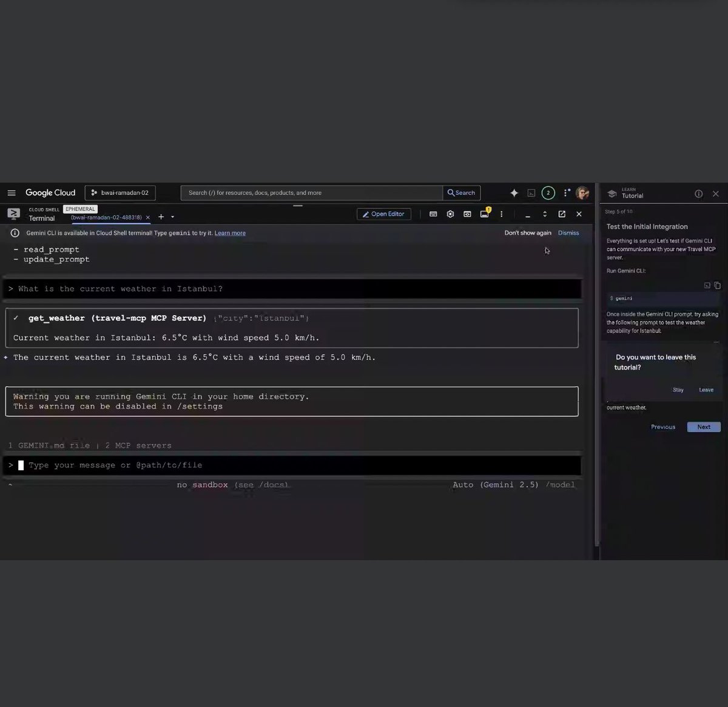
Task: Minimize the Cloud Shell panel
Action: [x=528, y=215]
